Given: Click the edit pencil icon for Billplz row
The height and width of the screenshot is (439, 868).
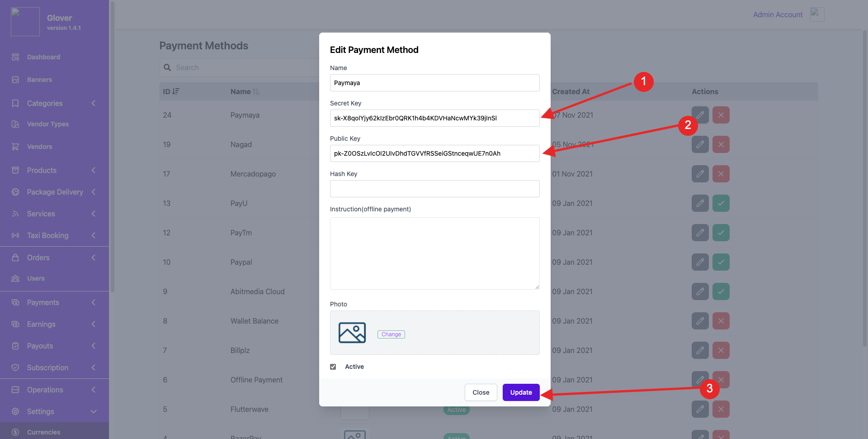Looking at the screenshot, I should 700,350.
